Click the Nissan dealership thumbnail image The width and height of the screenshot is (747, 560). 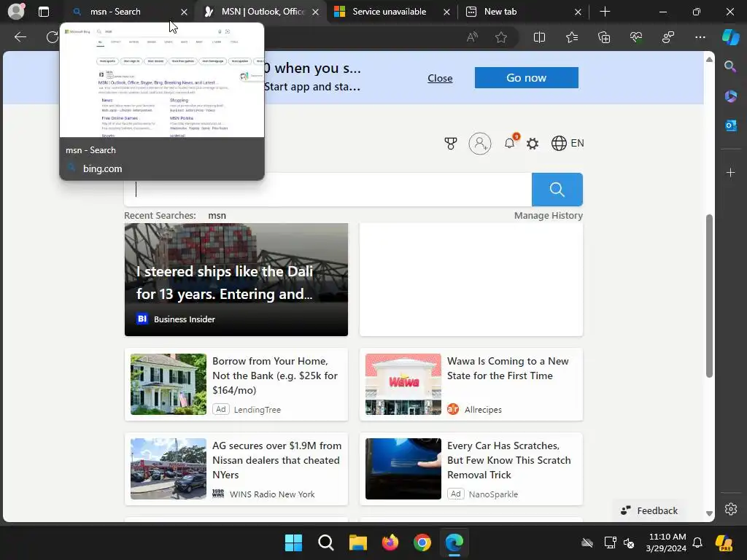pyautogui.click(x=169, y=469)
